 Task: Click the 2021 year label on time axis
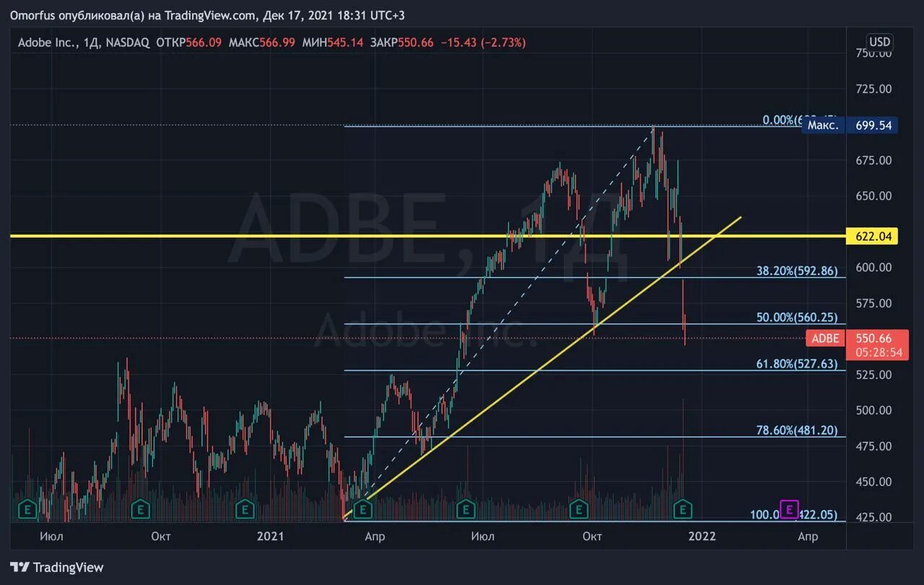click(270, 536)
